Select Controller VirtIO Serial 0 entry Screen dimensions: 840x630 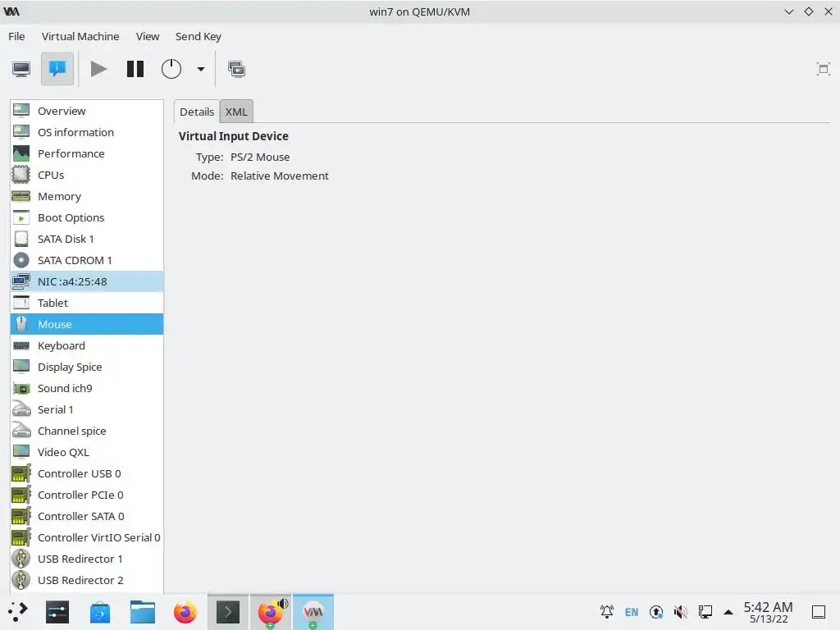(87, 537)
